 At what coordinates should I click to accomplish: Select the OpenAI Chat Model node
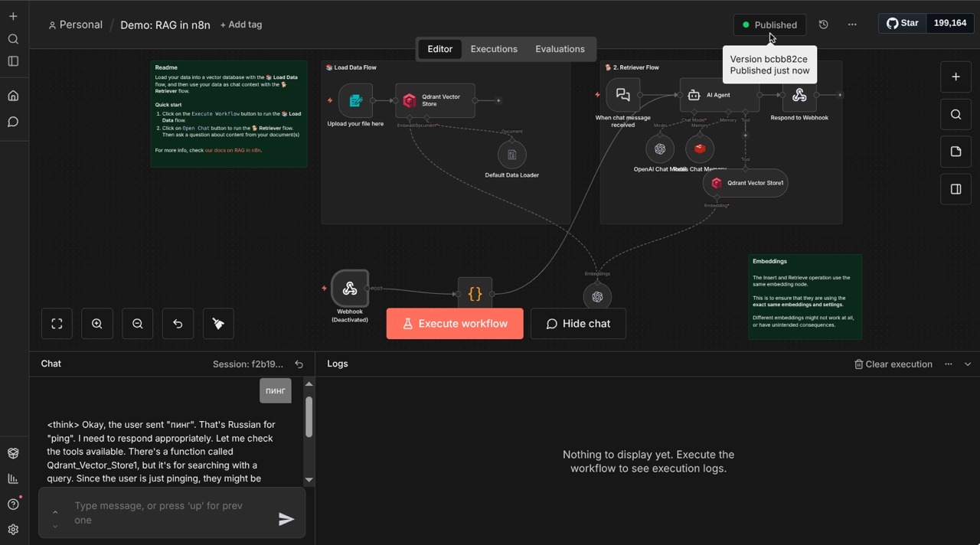coord(660,149)
